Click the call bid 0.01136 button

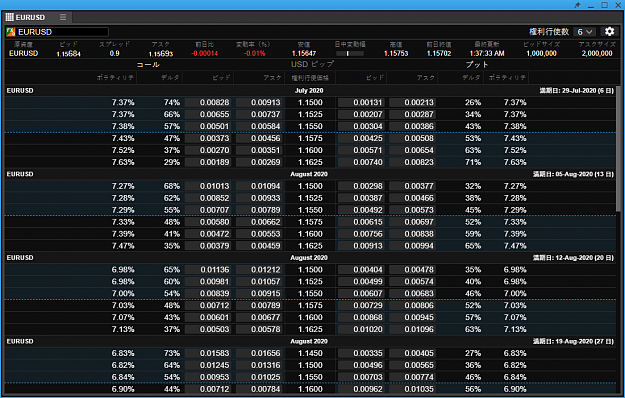coord(208,270)
